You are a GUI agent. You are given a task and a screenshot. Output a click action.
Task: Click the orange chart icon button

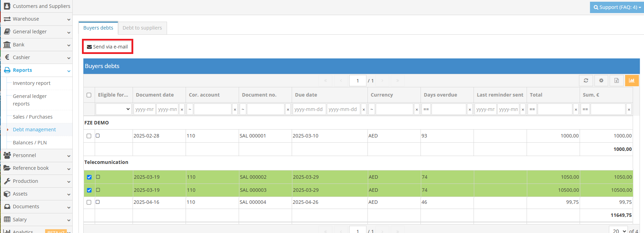point(632,80)
